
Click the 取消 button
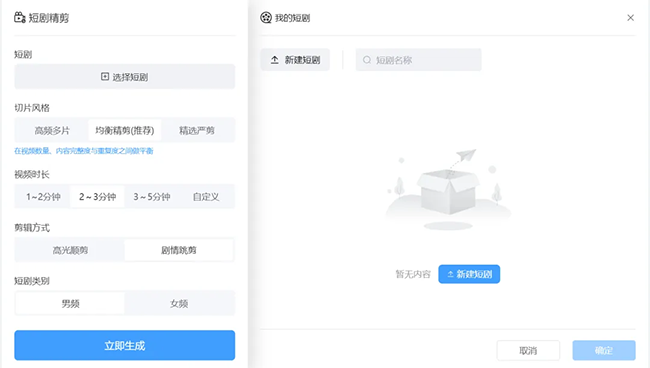pyautogui.click(x=528, y=351)
